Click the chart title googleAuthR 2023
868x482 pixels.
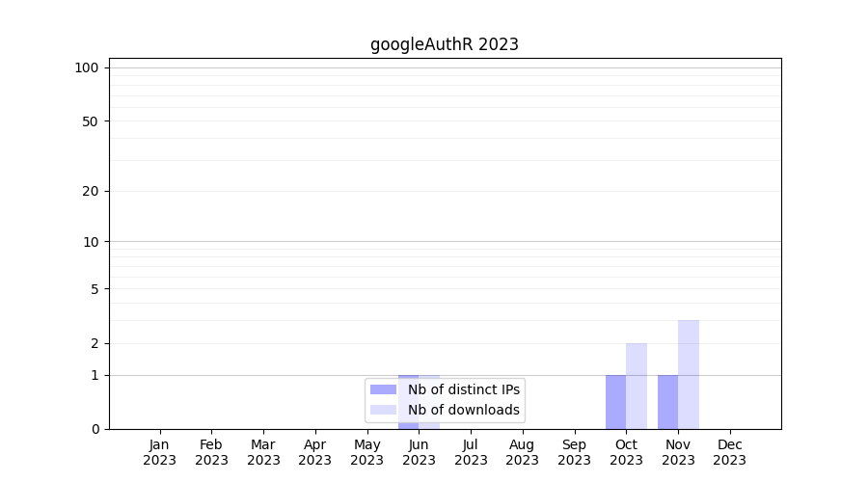[x=445, y=44]
